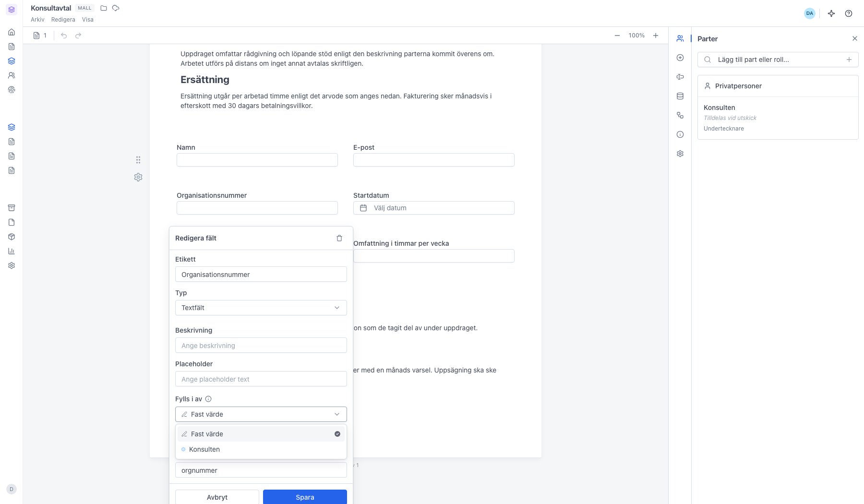
Task: Open the folder icon next to title
Action: (104, 8)
